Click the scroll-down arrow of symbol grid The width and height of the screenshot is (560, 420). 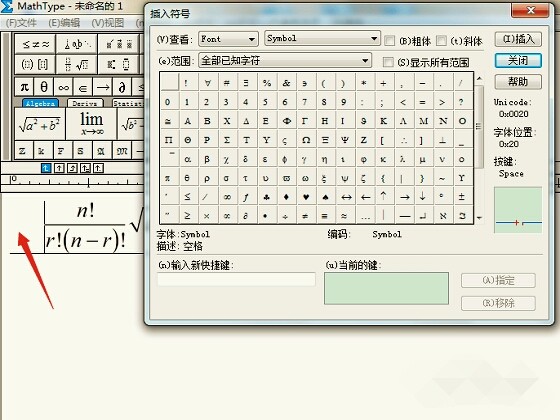pos(480,218)
